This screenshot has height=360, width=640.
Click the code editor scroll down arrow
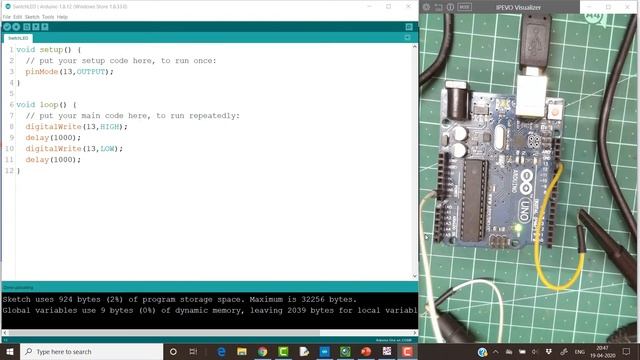coord(415,276)
